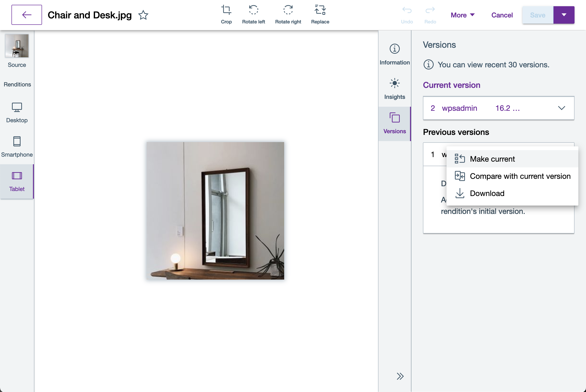586x392 pixels.
Task: Select the Versions panel tab
Action: coord(394,123)
